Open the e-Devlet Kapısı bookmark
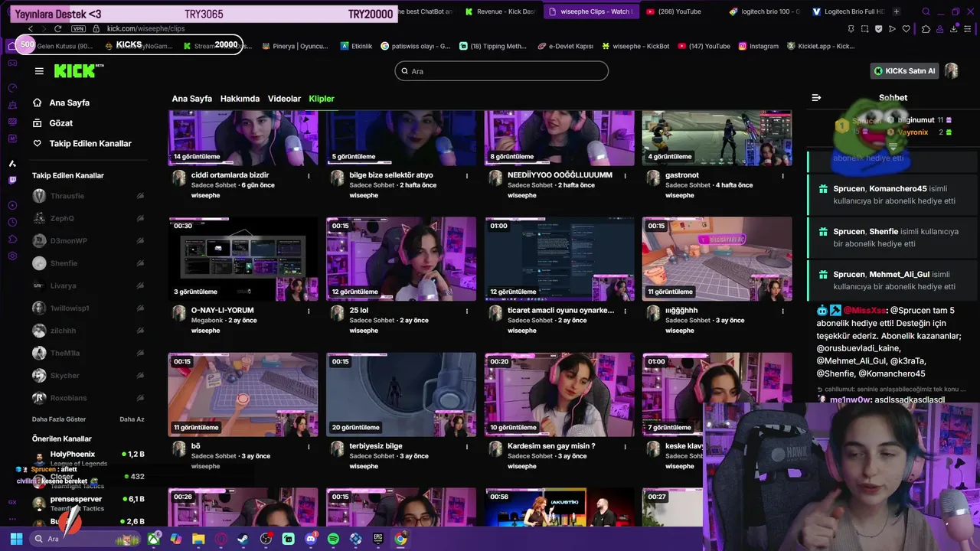The image size is (980, 551). pyautogui.click(x=565, y=46)
